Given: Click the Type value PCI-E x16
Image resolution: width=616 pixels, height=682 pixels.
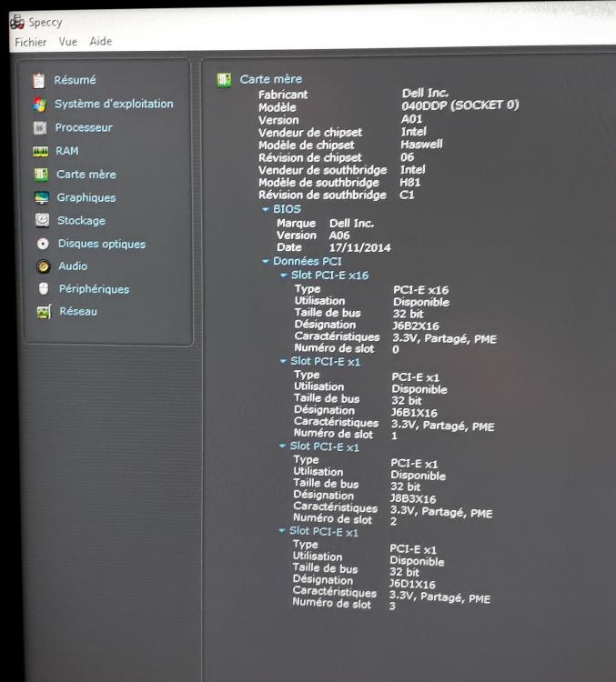Looking at the screenshot, I should [x=420, y=290].
